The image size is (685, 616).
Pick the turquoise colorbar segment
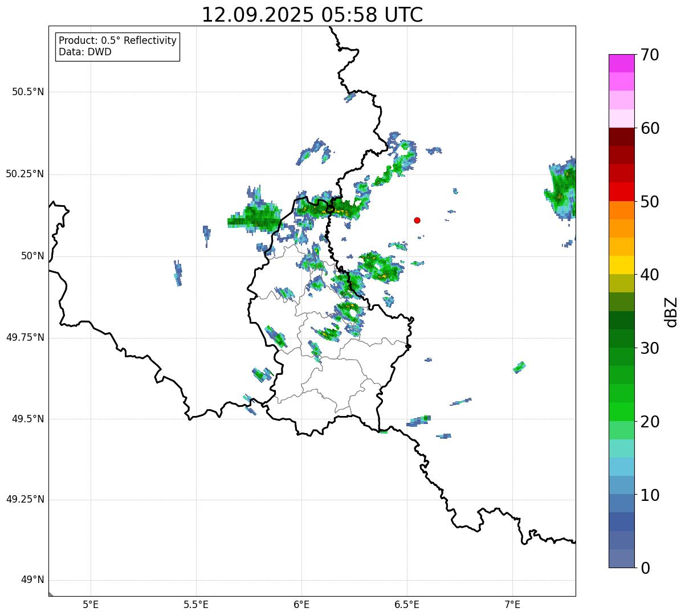tap(621, 448)
